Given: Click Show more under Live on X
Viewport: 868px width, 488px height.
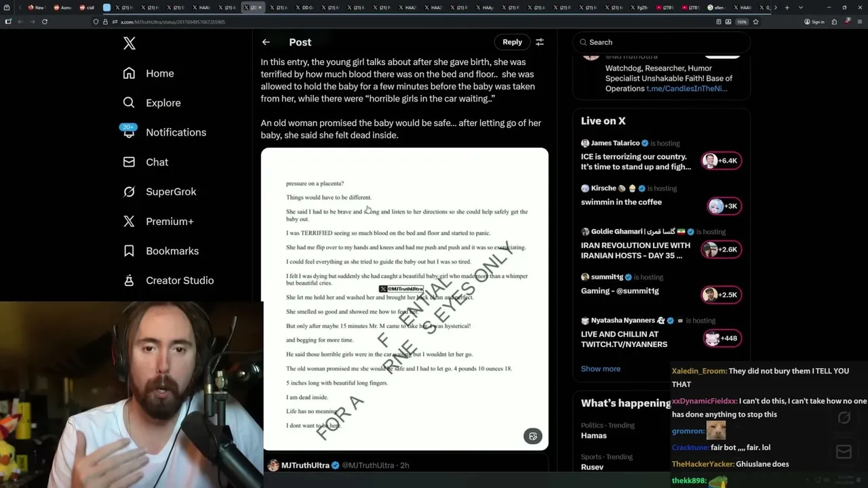Looking at the screenshot, I should click(x=600, y=369).
